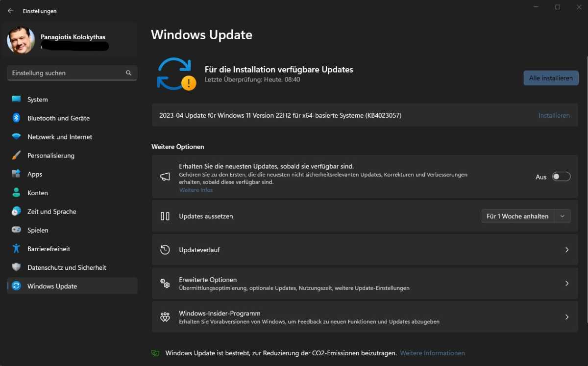Click the Windows Update sidebar sync icon

pos(17,286)
